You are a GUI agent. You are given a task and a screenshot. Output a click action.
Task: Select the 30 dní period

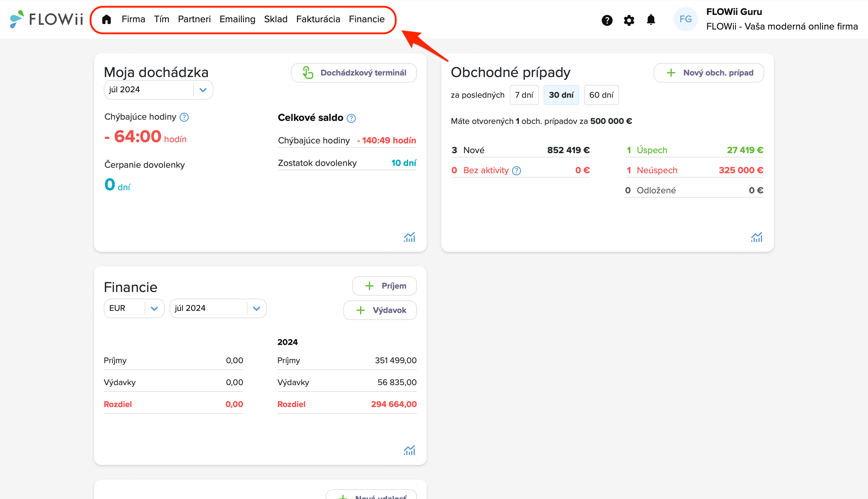click(561, 95)
